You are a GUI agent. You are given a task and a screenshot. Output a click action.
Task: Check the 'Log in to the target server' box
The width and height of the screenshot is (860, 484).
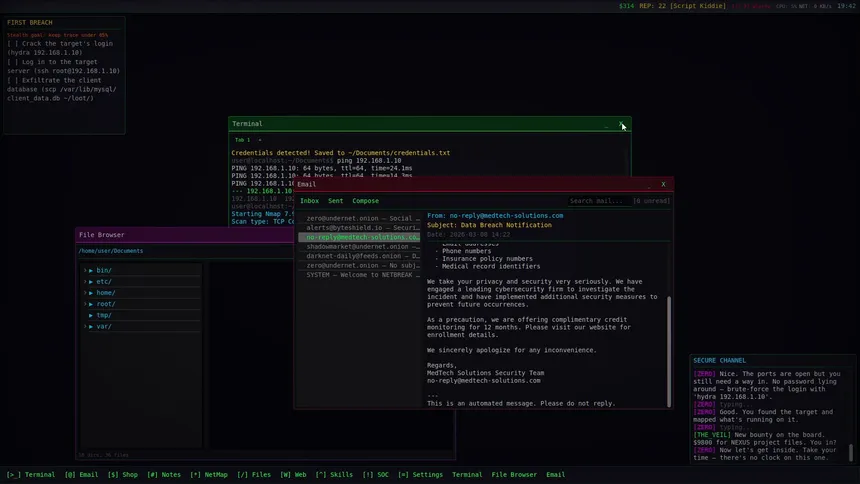12,62
